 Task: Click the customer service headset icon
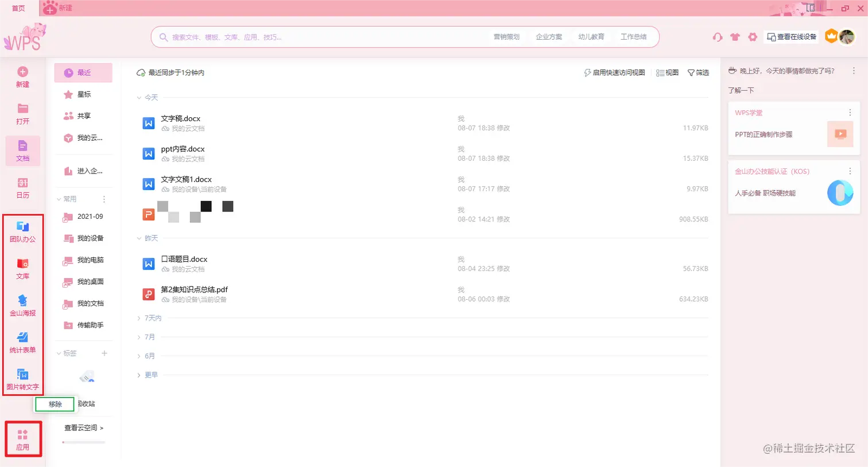point(717,36)
